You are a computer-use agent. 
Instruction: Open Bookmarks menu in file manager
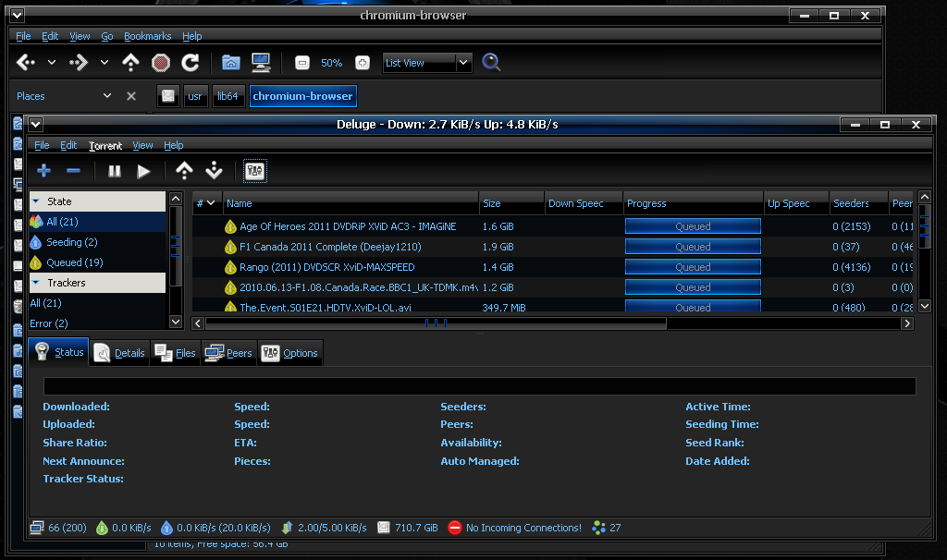tap(147, 36)
